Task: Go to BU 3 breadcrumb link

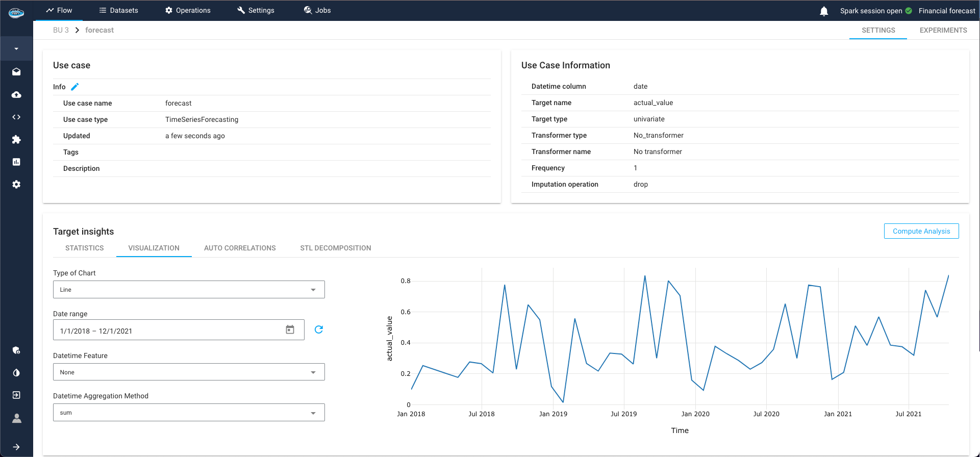Action: 61,30
